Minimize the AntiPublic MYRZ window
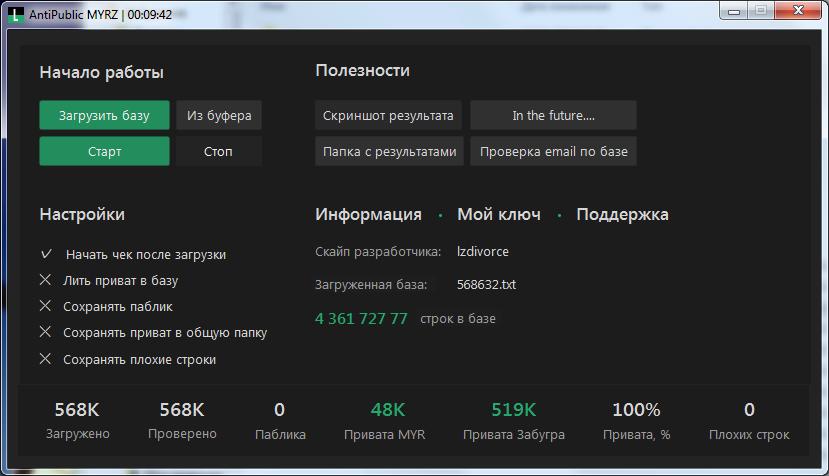Viewport: 829px width, 476px height. [734, 11]
